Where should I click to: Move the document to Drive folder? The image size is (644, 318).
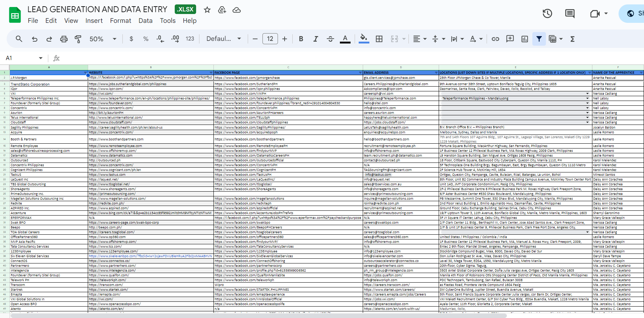coord(222,10)
